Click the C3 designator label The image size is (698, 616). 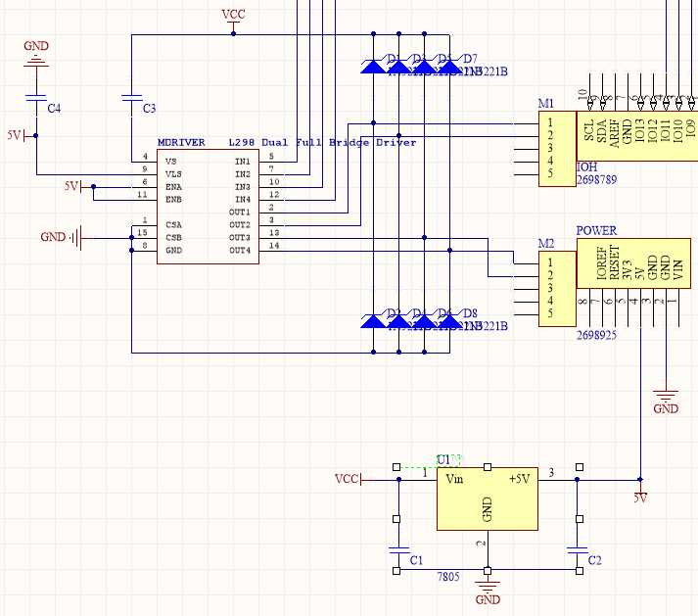point(149,109)
